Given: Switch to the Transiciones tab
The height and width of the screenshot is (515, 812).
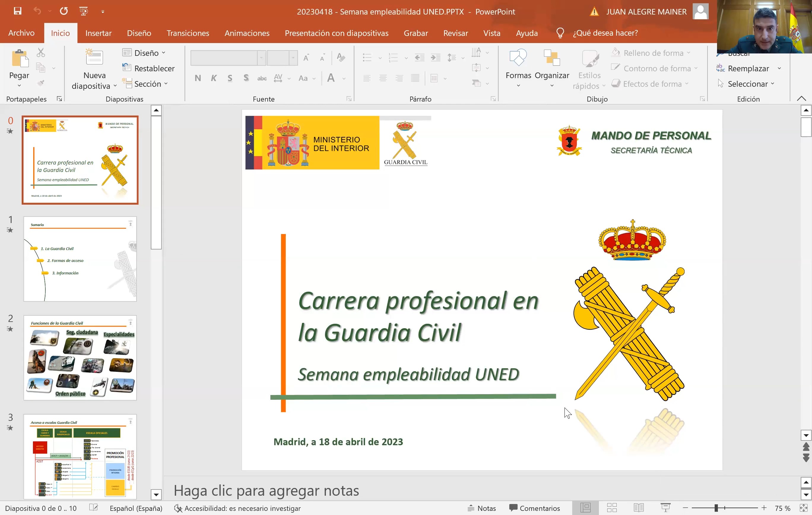Looking at the screenshot, I should 188,33.
